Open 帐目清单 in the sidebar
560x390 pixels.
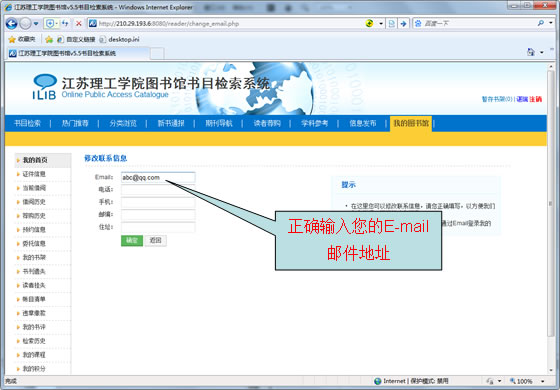coord(34,299)
